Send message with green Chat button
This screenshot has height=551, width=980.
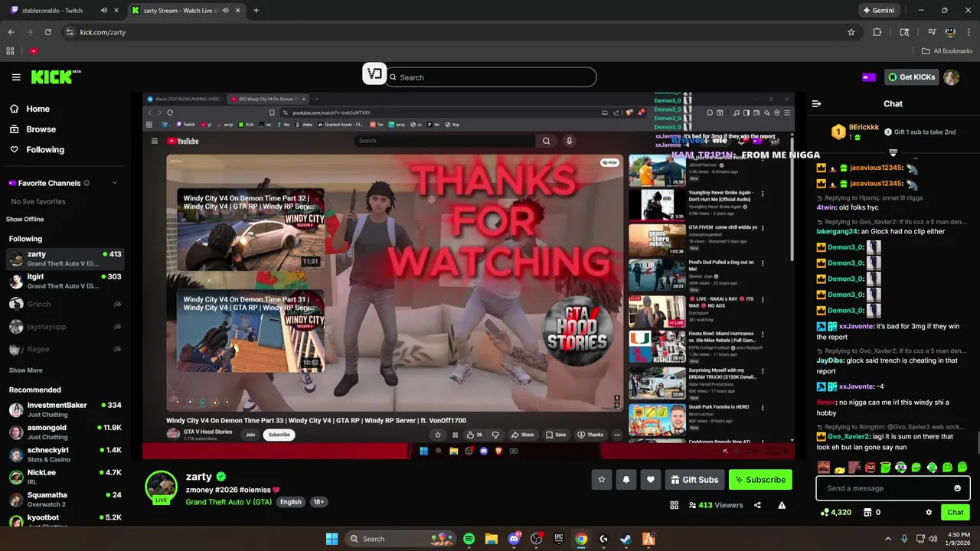(955, 512)
